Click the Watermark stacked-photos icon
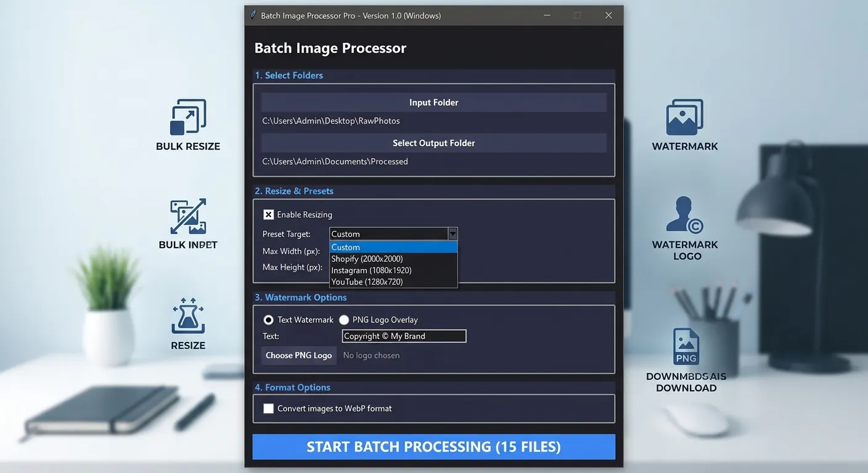Viewport: 868px width, 473px height. (x=685, y=117)
